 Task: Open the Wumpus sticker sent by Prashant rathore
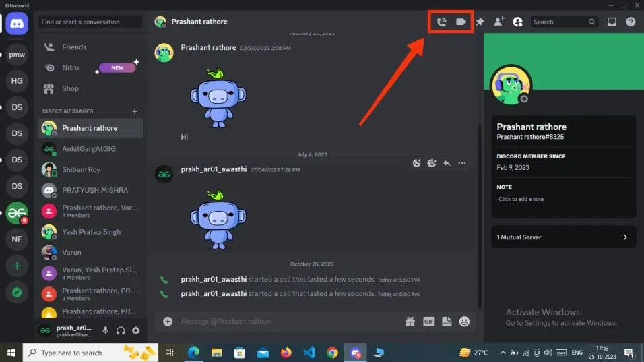click(x=218, y=98)
